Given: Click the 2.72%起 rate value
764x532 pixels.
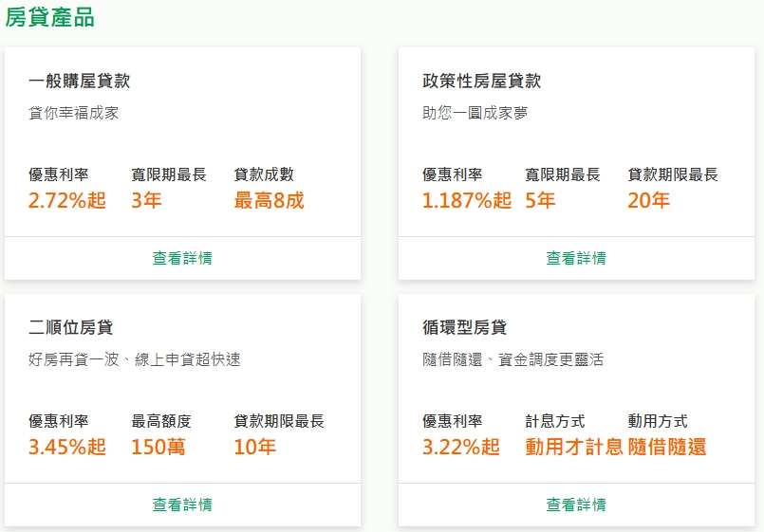Looking at the screenshot, I should point(67,200).
